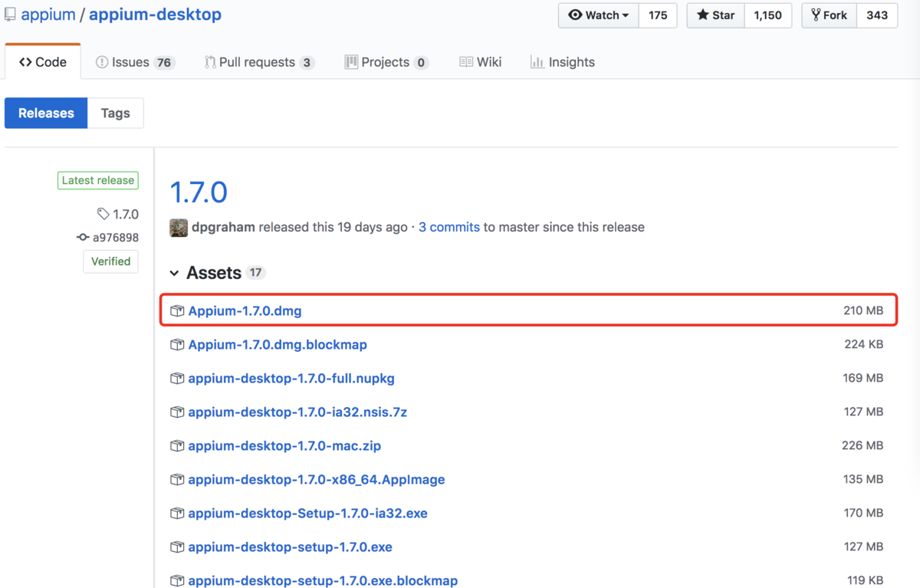
Task: Open the Watch dropdown button
Action: coord(598,15)
